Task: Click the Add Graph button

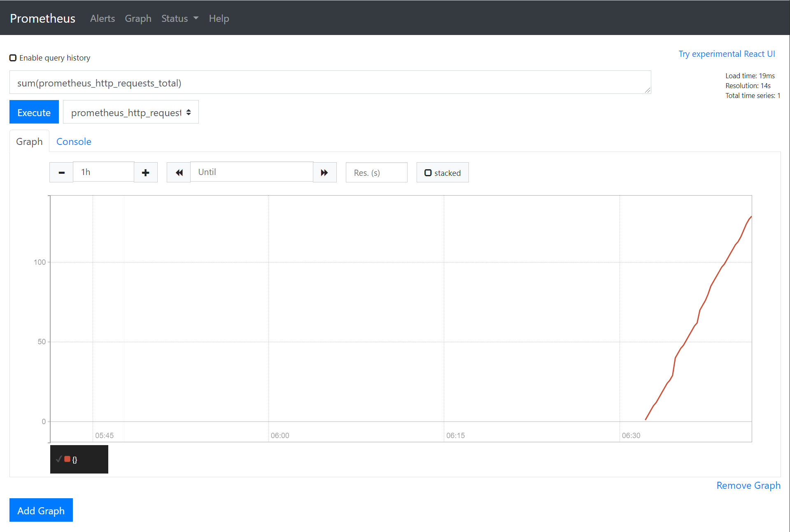Action: (41, 510)
